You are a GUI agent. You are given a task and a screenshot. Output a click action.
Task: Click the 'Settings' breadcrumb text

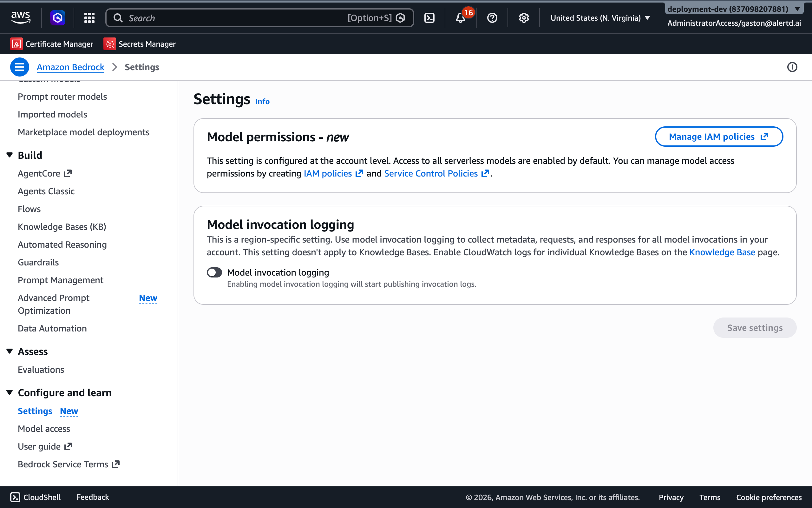pyautogui.click(x=142, y=67)
